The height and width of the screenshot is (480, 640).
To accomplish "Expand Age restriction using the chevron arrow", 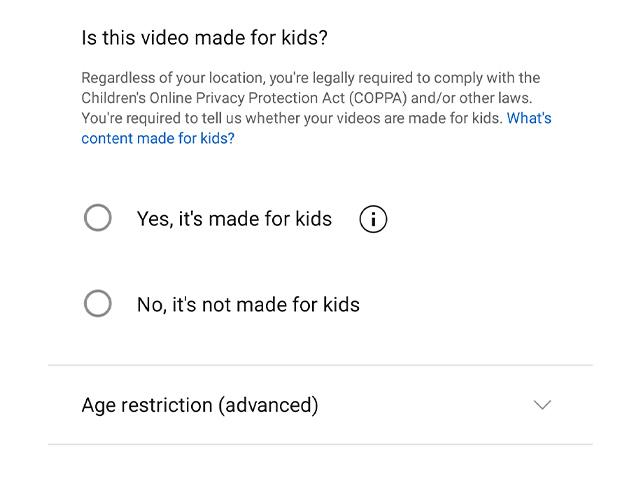I will [542, 405].
